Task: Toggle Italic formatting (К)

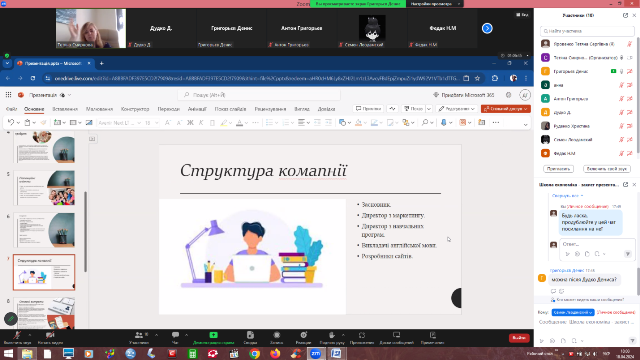Action: pyautogui.click(x=201, y=122)
